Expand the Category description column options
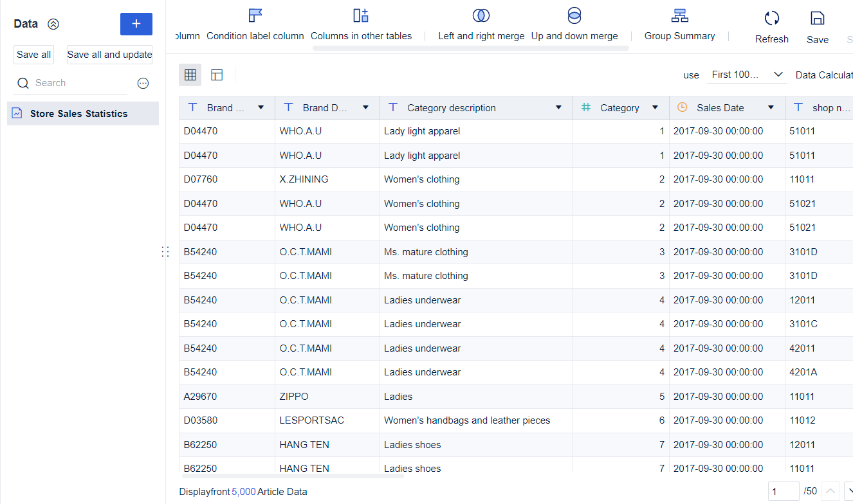Image resolution: width=853 pixels, height=504 pixels. [558, 107]
